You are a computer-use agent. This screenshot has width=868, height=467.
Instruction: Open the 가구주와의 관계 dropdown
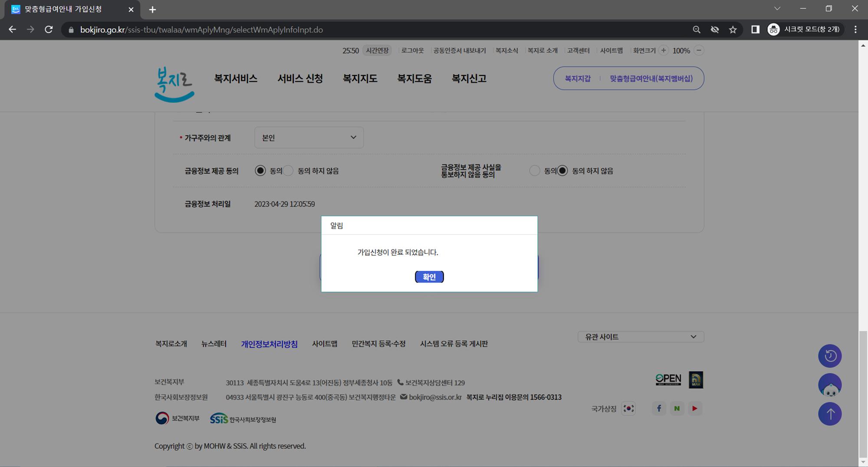coord(309,138)
